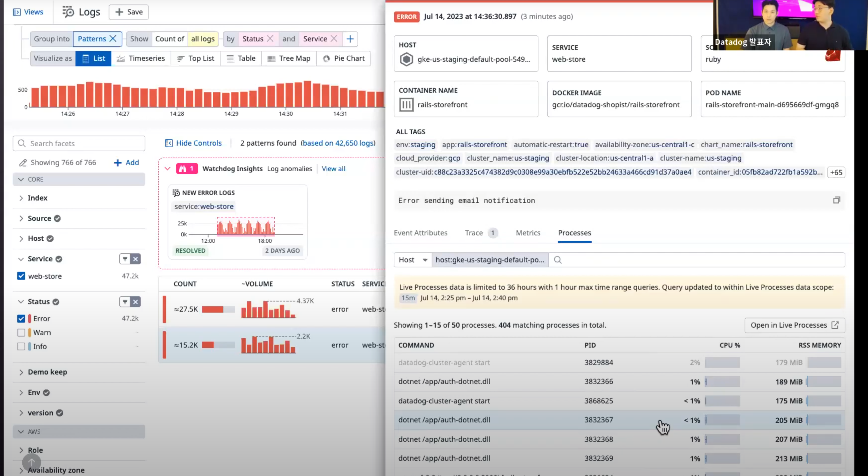Collapse the Status facet
868x476 pixels.
21,302
